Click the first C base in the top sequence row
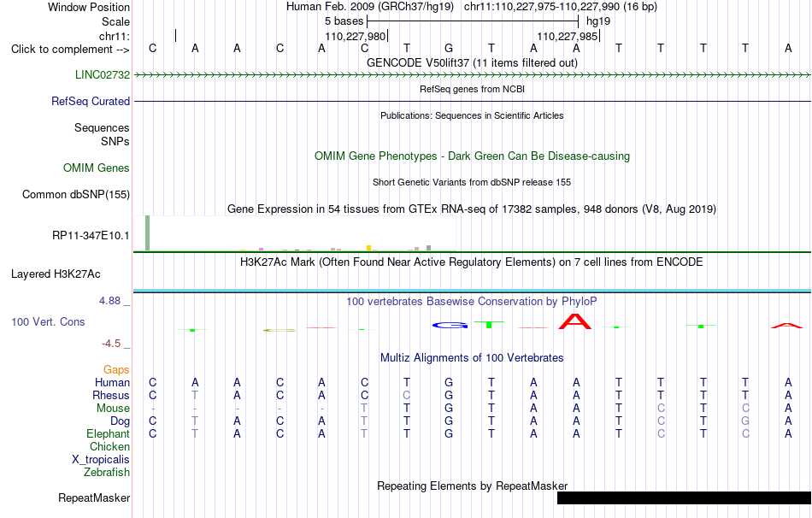This screenshot has width=812, height=518. click(152, 48)
